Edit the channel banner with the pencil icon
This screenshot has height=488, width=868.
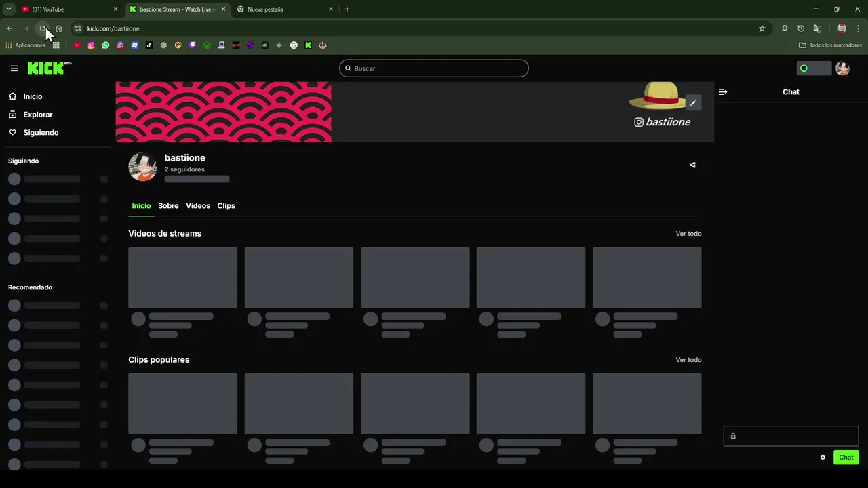coord(693,102)
